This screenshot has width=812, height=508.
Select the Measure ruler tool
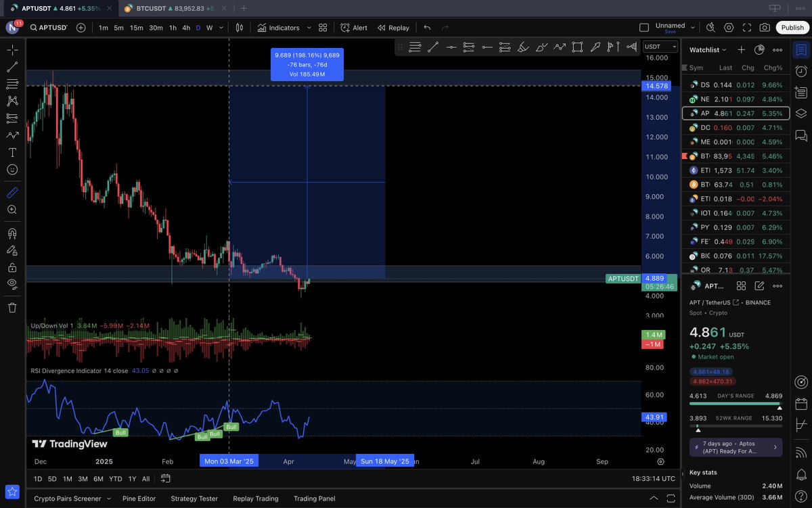(12, 193)
